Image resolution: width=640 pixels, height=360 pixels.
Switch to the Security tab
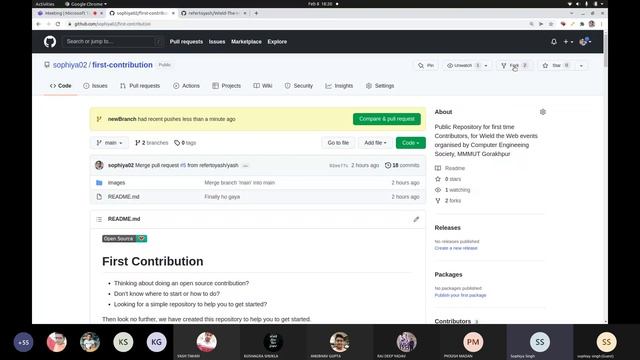point(299,86)
